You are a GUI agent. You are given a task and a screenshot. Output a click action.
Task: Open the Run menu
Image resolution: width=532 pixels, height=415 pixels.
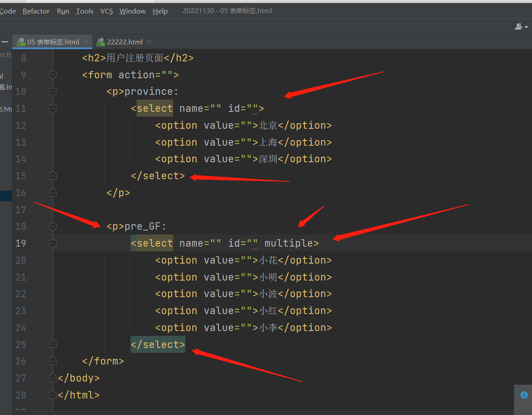[63, 11]
